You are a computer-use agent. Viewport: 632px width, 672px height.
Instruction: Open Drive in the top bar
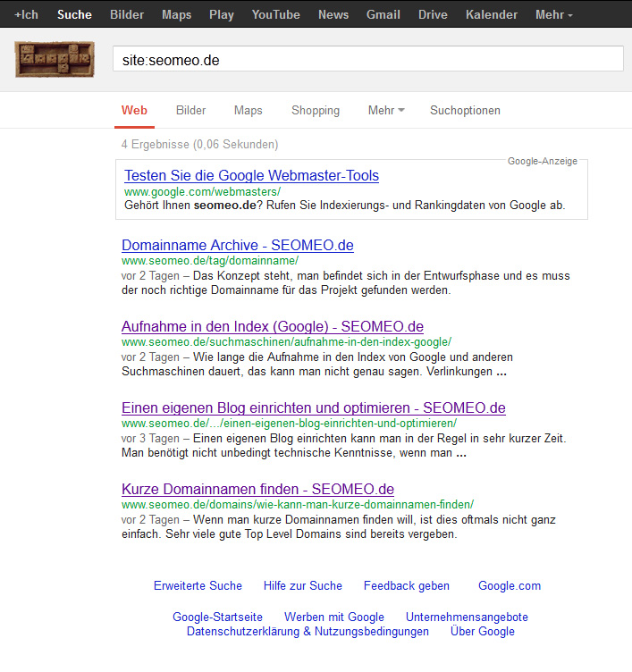click(x=433, y=14)
